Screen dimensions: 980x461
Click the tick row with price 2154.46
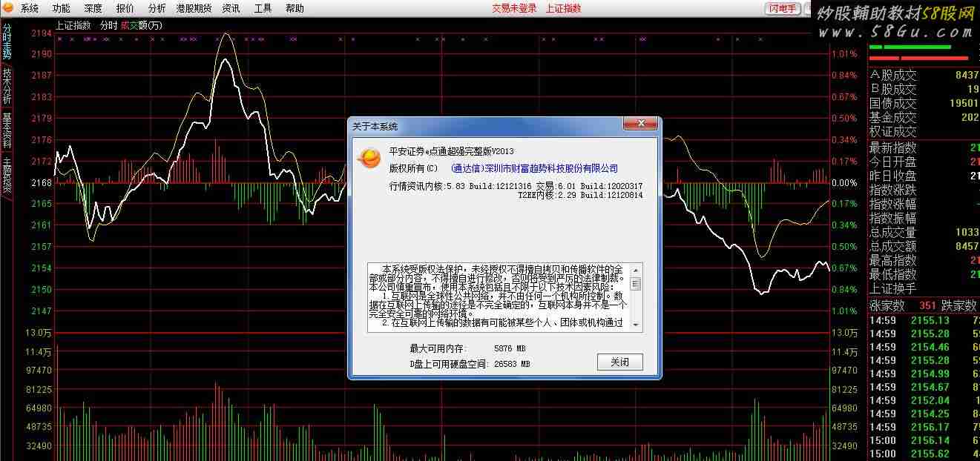[x=924, y=347]
